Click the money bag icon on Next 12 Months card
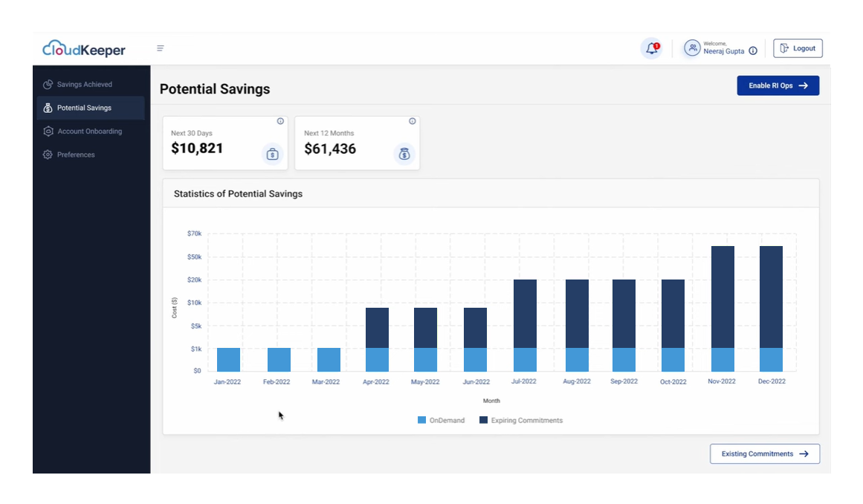863x504 pixels. pyautogui.click(x=404, y=154)
